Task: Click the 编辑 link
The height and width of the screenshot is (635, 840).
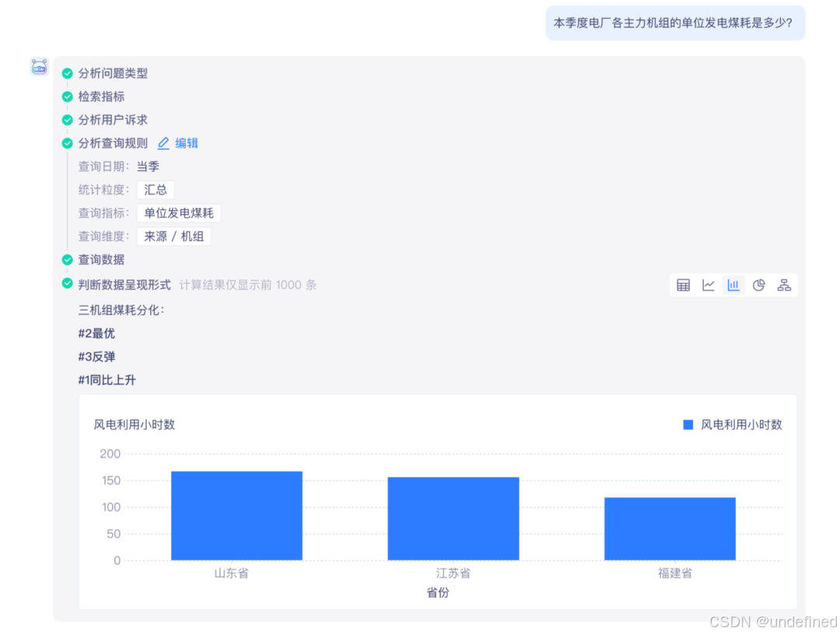Action: [187, 143]
